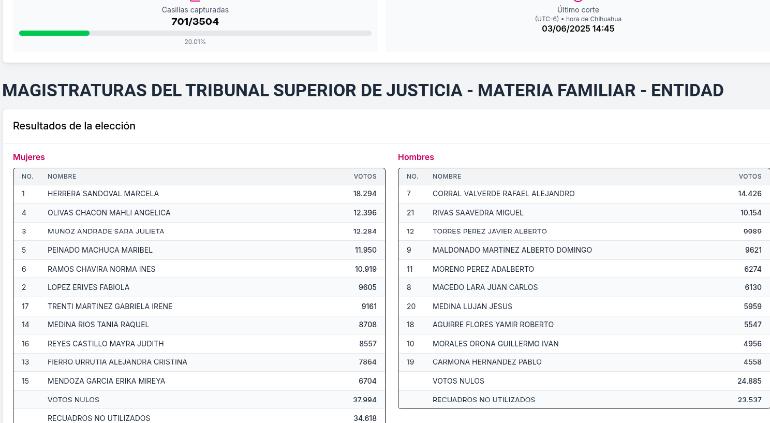Select the Hombres section heading
Viewport: 770px width, 423px height.
click(x=416, y=157)
